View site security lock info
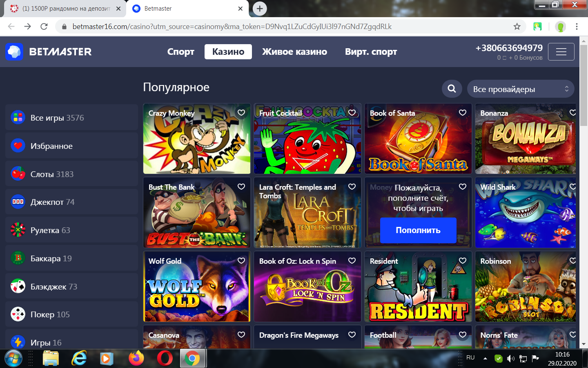The width and height of the screenshot is (588, 368). [64, 27]
